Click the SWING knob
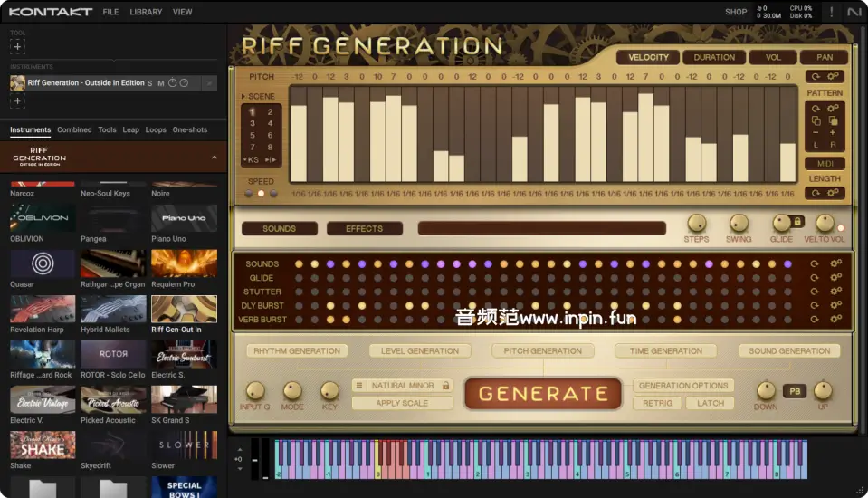The height and width of the screenshot is (498, 868). pyautogui.click(x=739, y=224)
